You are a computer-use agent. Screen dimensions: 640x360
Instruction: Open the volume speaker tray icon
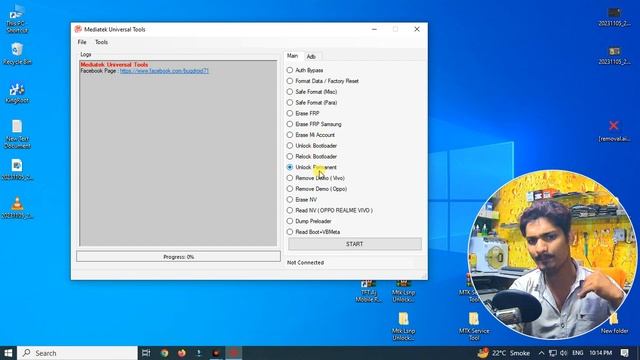[564, 353]
